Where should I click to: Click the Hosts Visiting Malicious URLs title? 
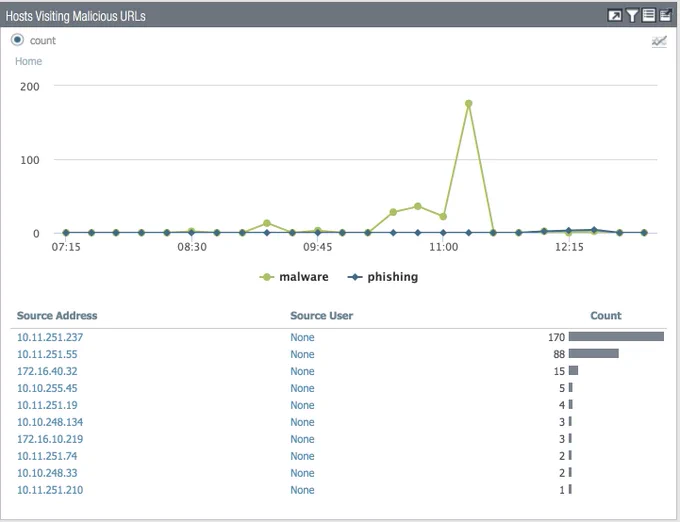pyautogui.click(x=75, y=16)
